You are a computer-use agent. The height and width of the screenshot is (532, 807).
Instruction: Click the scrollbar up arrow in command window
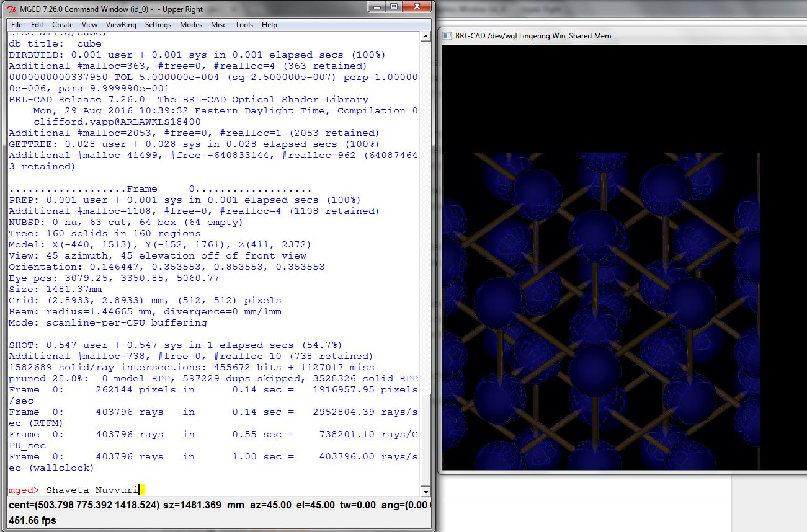426,36
